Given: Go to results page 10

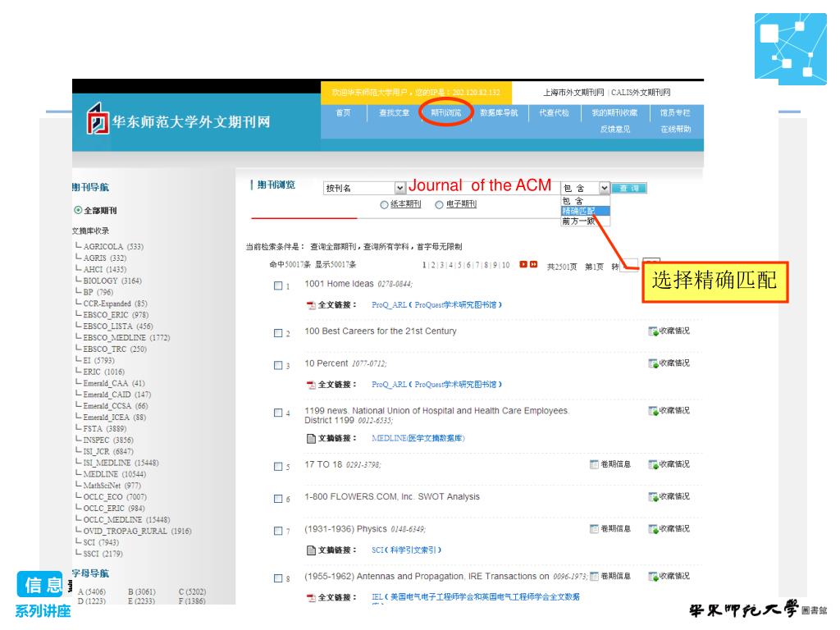Looking at the screenshot, I should click(505, 265).
